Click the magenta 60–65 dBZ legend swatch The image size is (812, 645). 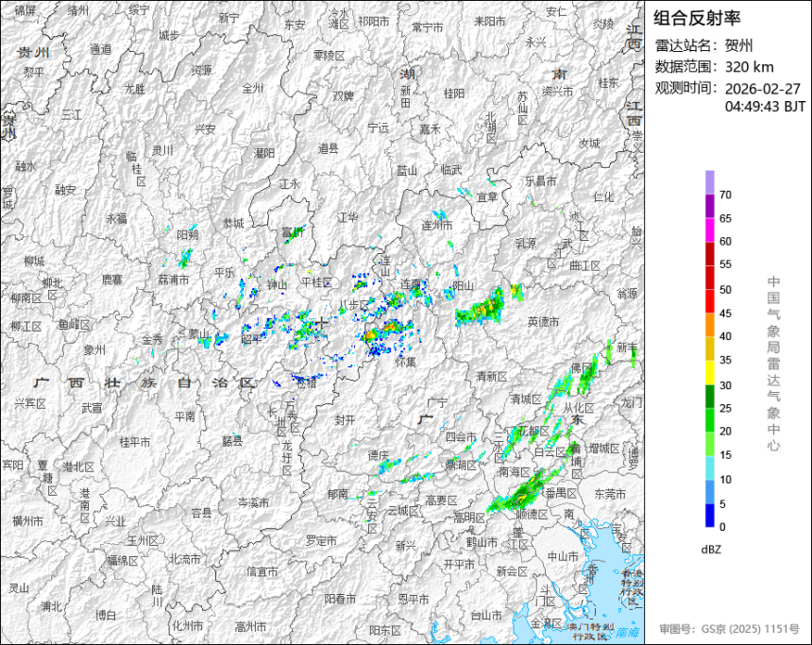709,230
